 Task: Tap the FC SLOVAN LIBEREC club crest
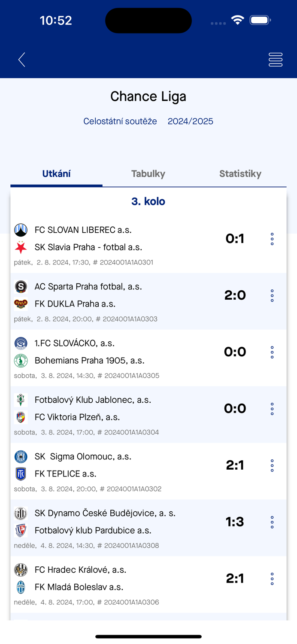21,230
